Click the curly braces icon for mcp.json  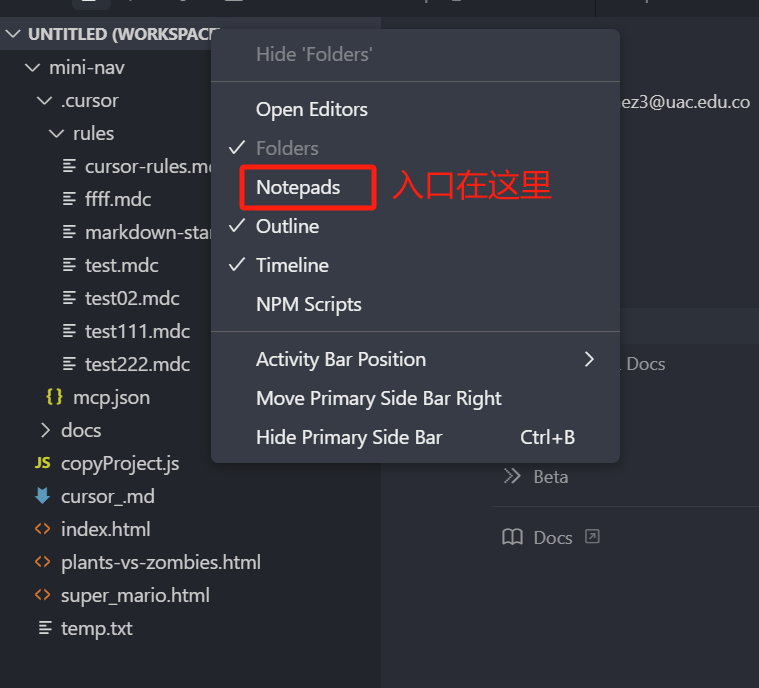pyautogui.click(x=54, y=397)
